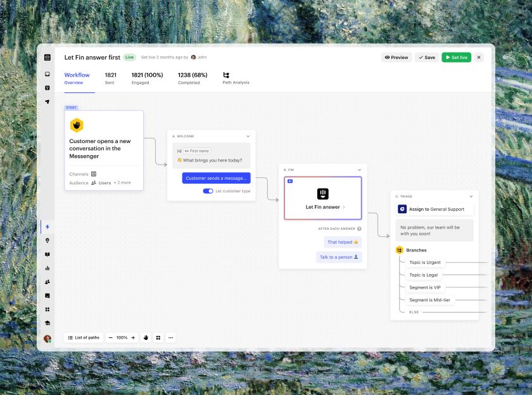Click the No problem team message bubble
532x395 pixels.
pyautogui.click(x=434, y=230)
